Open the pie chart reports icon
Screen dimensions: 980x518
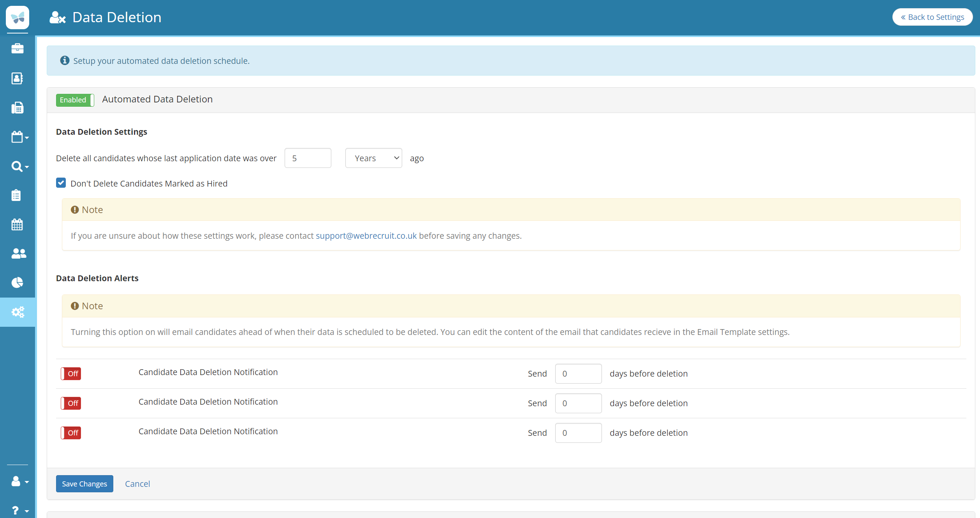point(17,282)
